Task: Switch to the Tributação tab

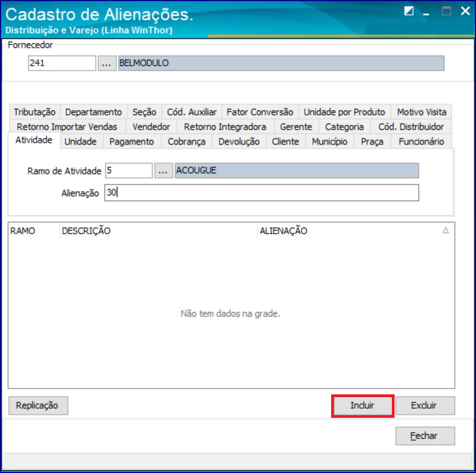Action: click(x=34, y=112)
